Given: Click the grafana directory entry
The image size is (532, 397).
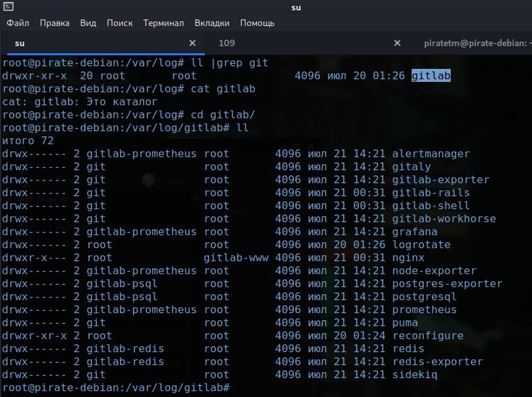Looking at the screenshot, I should point(414,231).
